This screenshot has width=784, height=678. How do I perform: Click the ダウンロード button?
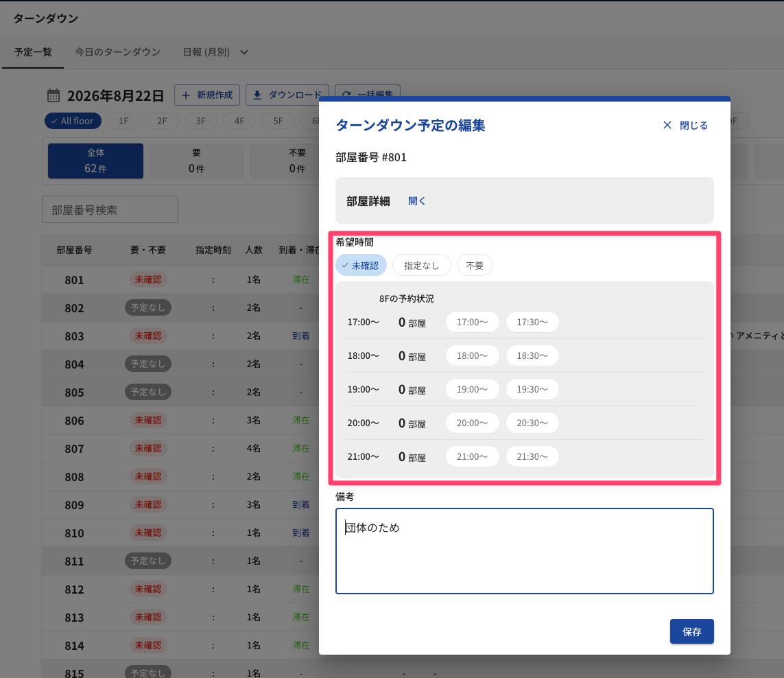click(x=287, y=95)
